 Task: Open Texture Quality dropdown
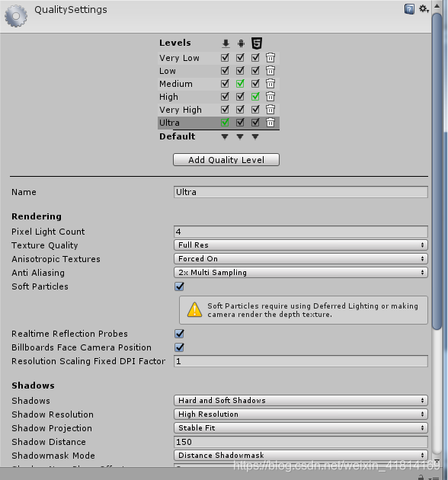(x=301, y=245)
